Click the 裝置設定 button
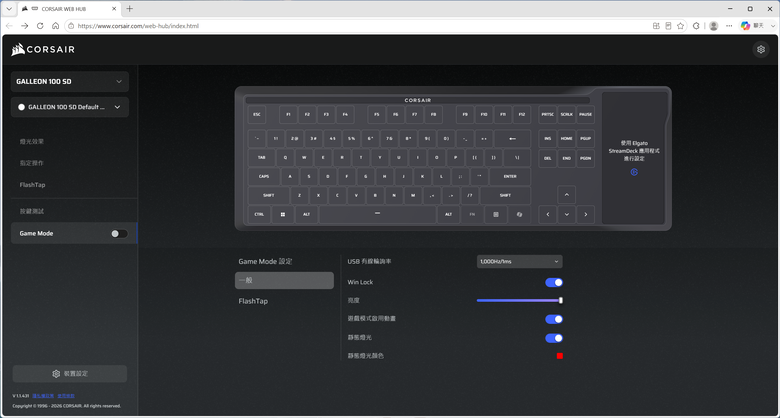The height and width of the screenshot is (418, 780). point(70,374)
